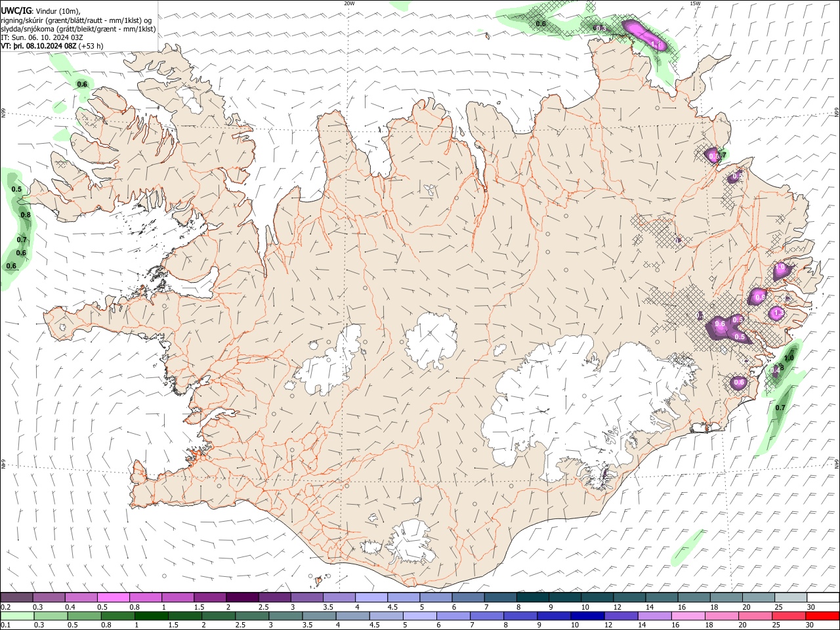This screenshot has width=840, height=630.
Task: Click the 'slydda/snjókoma' legend description line
Action: pyautogui.click(x=78, y=29)
